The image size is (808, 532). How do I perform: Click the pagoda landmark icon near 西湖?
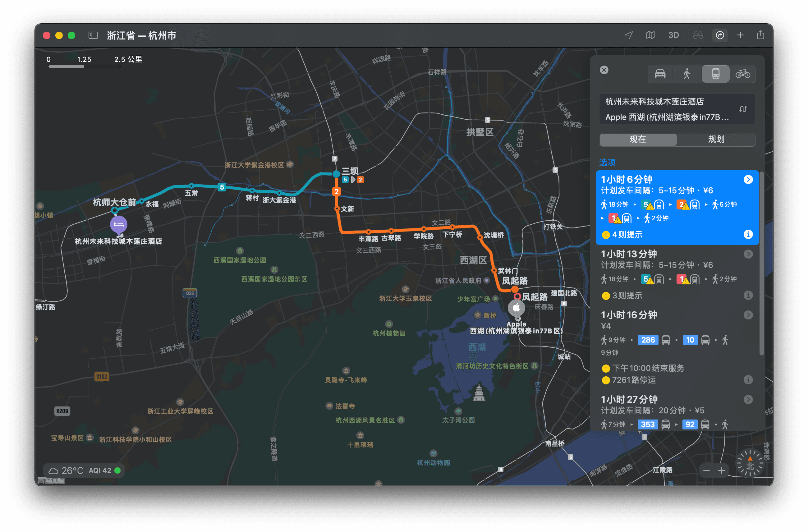click(479, 392)
